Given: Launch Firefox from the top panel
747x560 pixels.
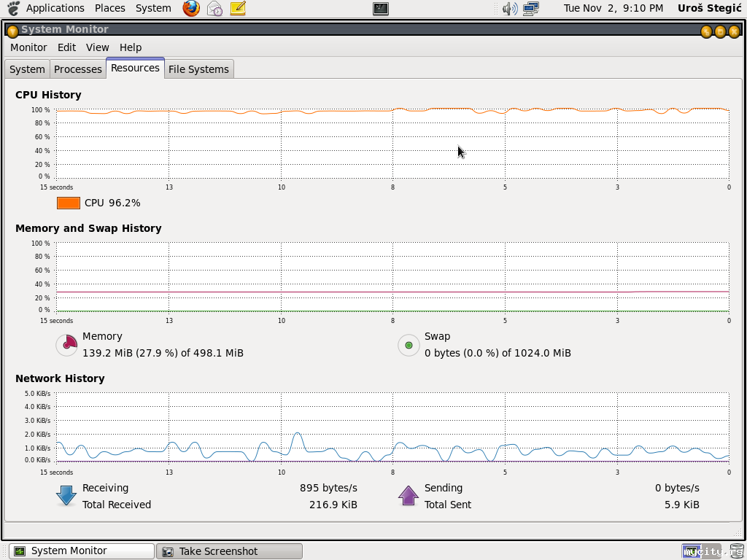Looking at the screenshot, I should tap(191, 8).
